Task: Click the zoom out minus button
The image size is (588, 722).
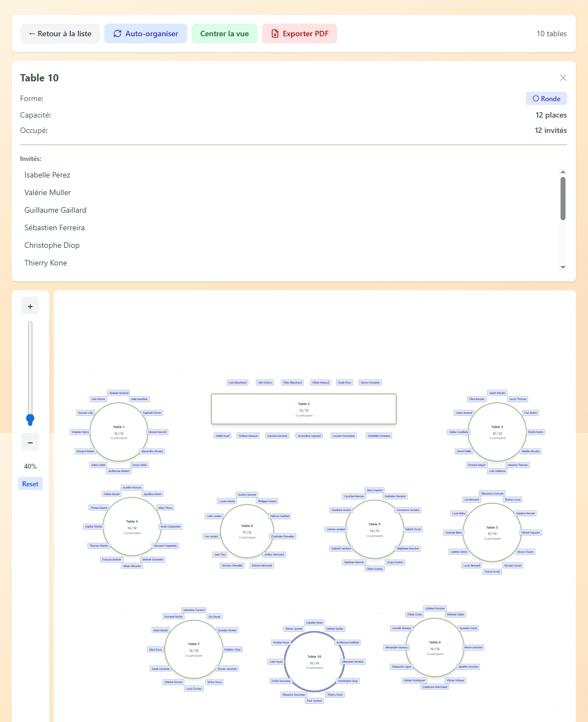Action: coord(30,442)
